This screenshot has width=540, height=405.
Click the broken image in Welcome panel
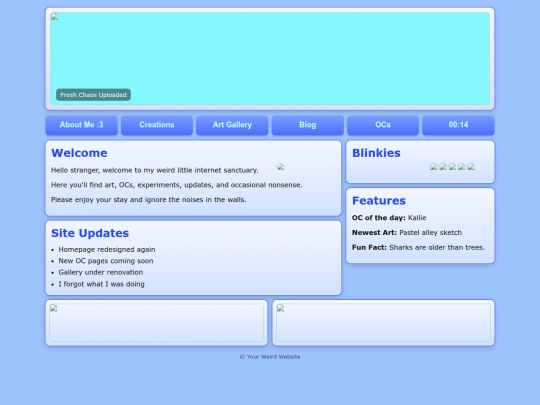(280, 167)
